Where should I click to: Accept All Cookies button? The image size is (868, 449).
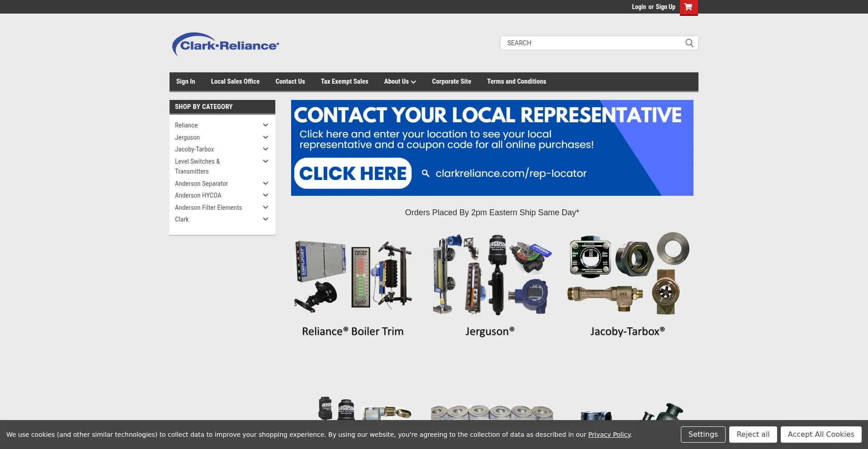click(x=821, y=435)
